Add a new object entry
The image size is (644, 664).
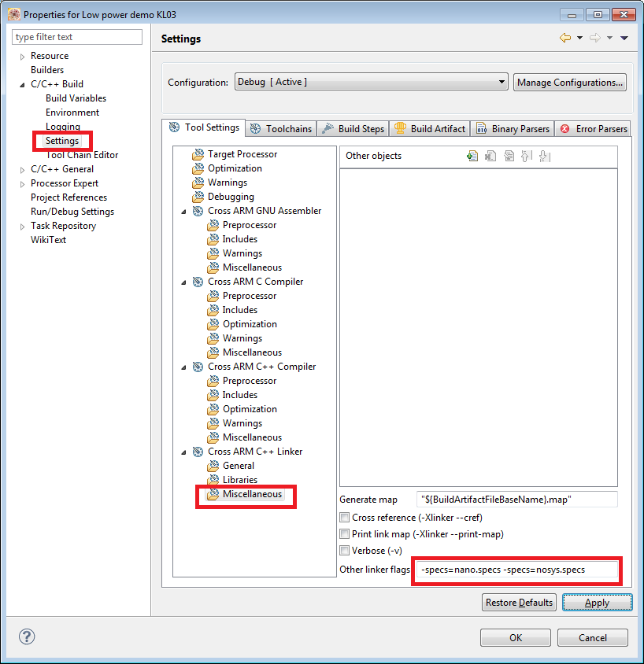472,156
